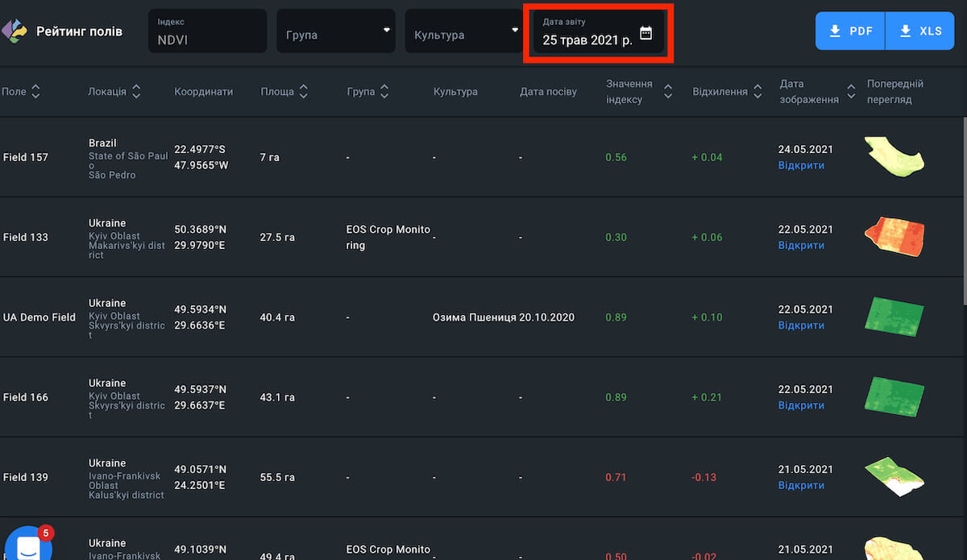Click the EOS app logo icon
967x560 pixels.
click(x=15, y=31)
